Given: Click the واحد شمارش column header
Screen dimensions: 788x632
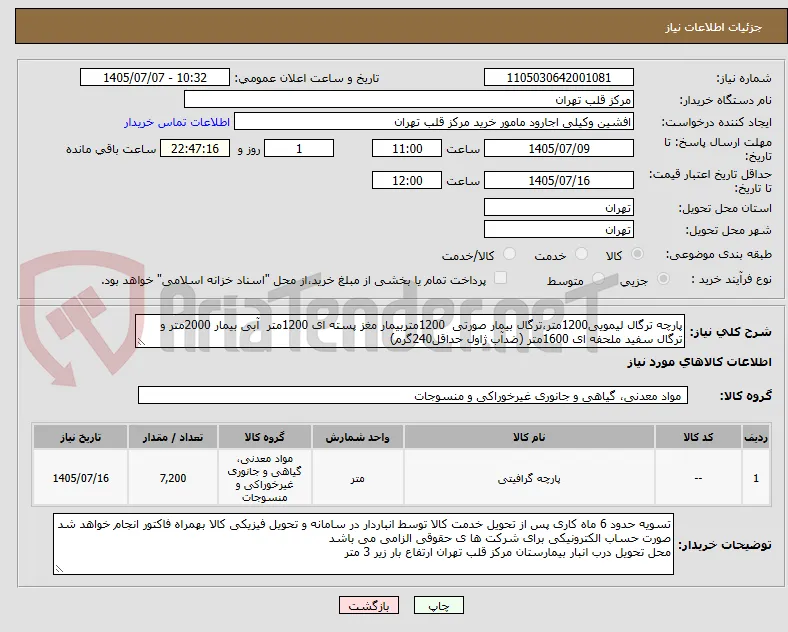Looking at the screenshot, I should click(x=357, y=437).
